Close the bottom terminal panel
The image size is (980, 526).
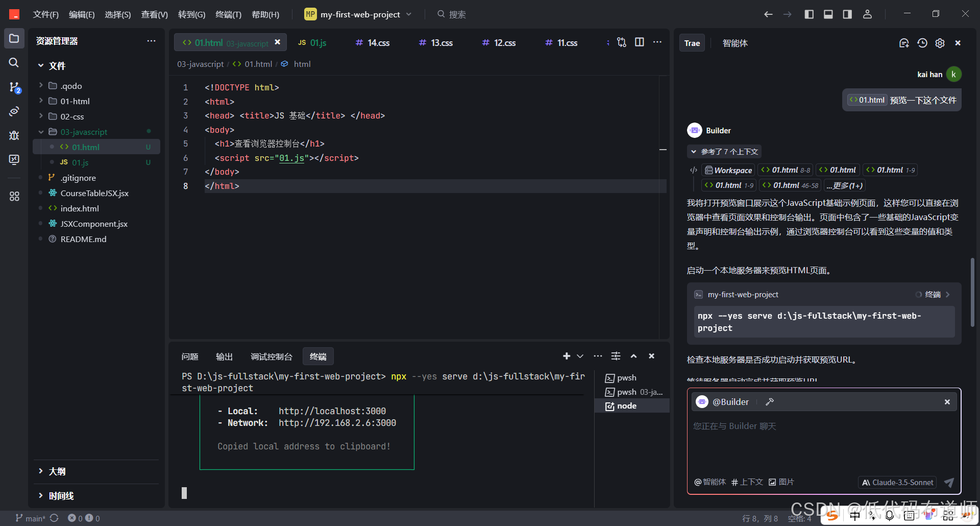pyautogui.click(x=651, y=356)
